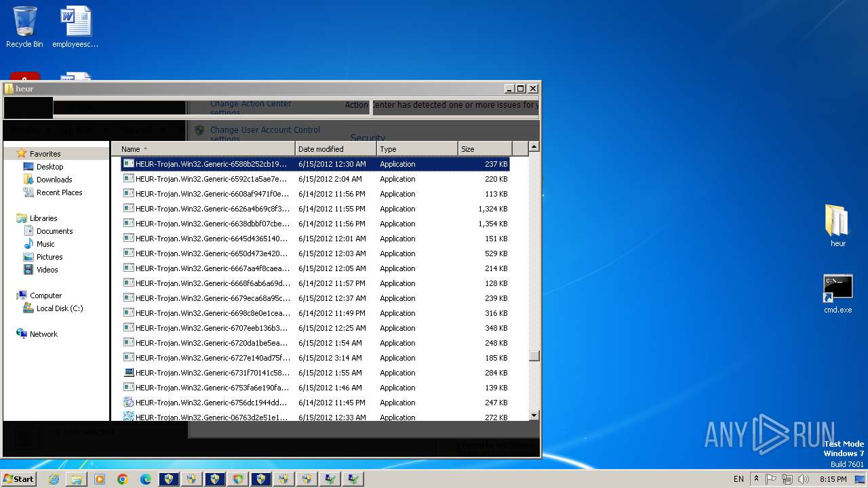Sort by the Name column header
This screenshot has height=488, width=868.
coord(203,149)
